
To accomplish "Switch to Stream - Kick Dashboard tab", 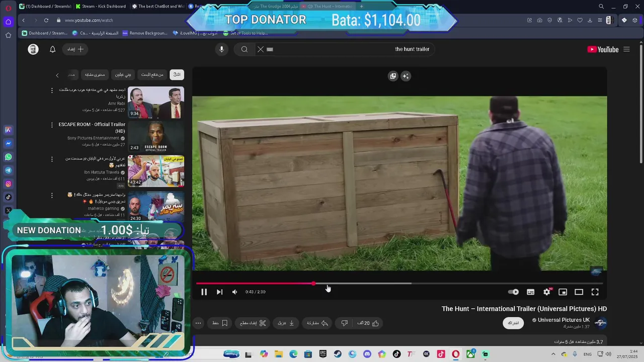I will (x=101, y=7).
